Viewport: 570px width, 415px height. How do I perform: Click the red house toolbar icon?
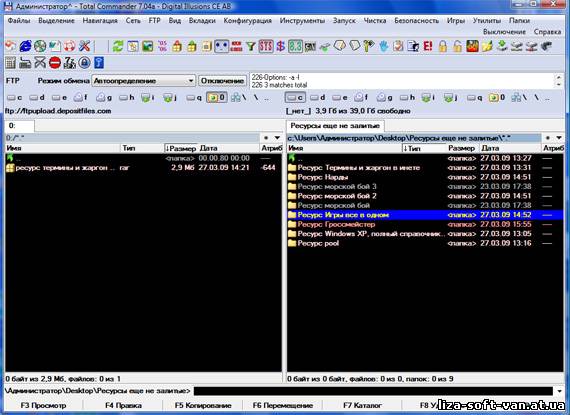click(177, 47)
